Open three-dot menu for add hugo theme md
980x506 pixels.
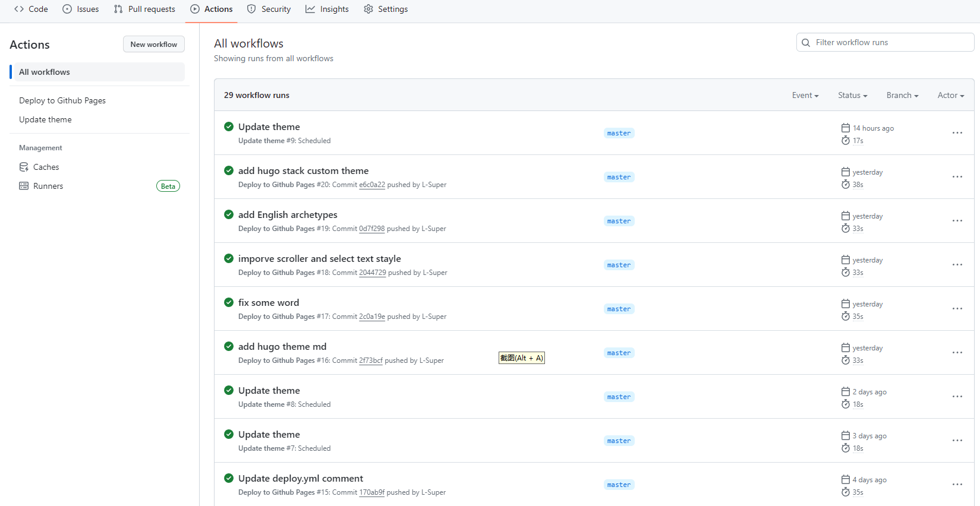tap(957, 353)
